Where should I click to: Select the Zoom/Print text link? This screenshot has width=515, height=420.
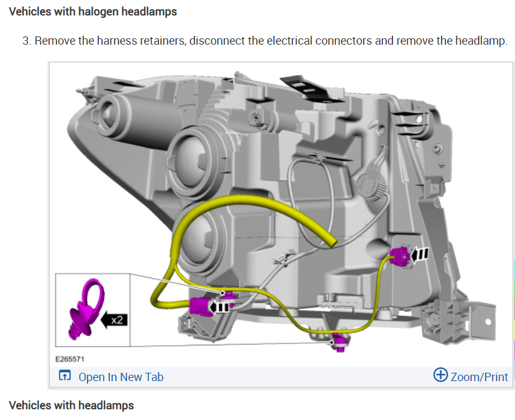[x=479, y=377]
